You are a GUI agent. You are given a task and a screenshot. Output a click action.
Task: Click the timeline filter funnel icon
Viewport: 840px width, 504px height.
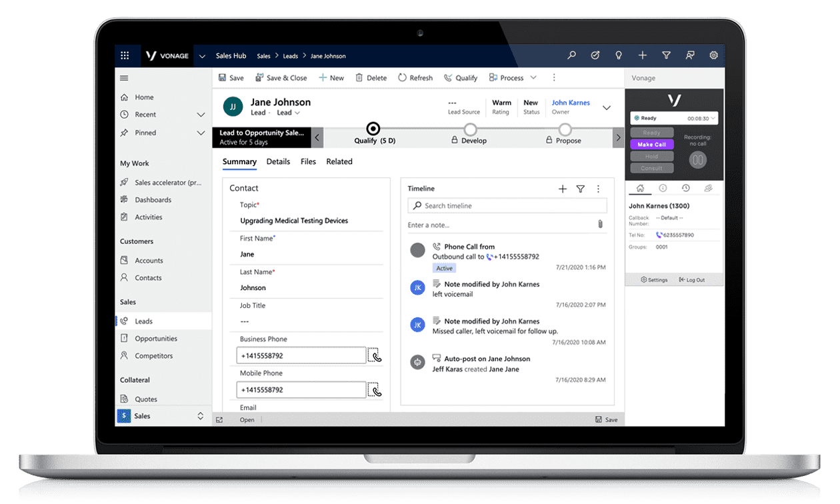580,189
